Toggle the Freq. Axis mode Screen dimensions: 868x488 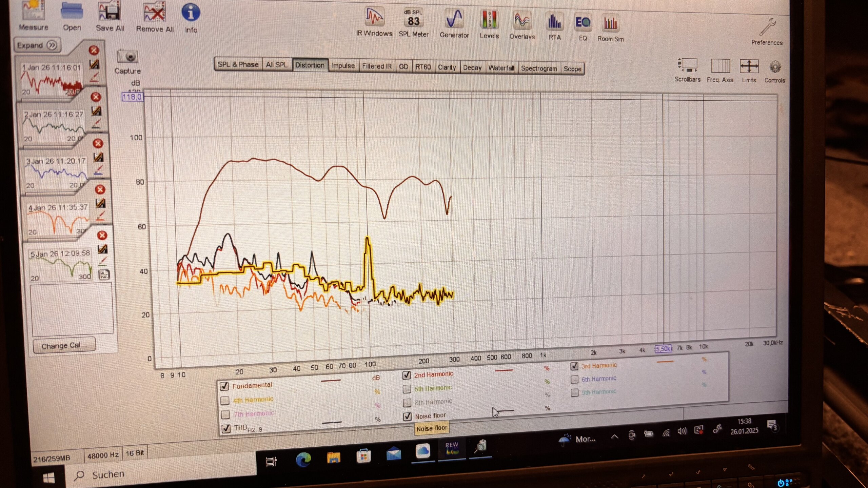click(x=720, y=66)
